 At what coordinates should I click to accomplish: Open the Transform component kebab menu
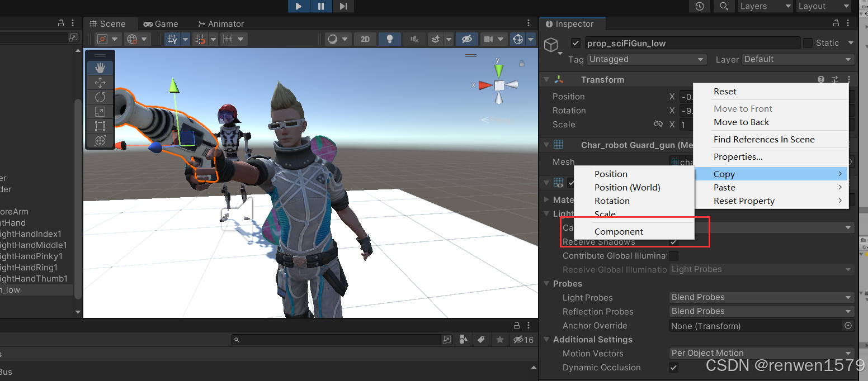pyautogui.click(x=849, y=80)
